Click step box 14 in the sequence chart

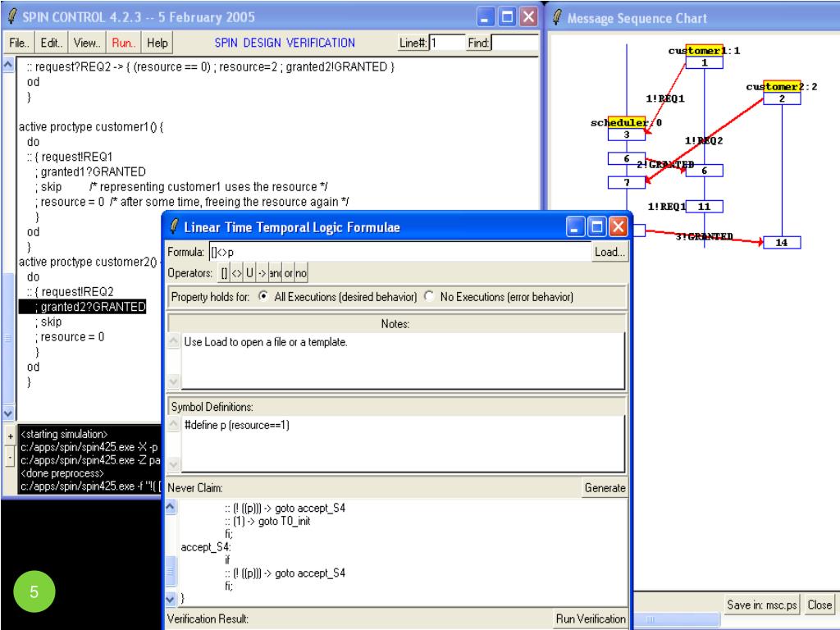tap(782, 243)
